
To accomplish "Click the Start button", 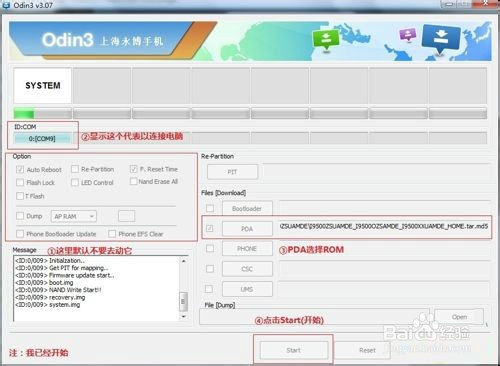I will 294,350.
